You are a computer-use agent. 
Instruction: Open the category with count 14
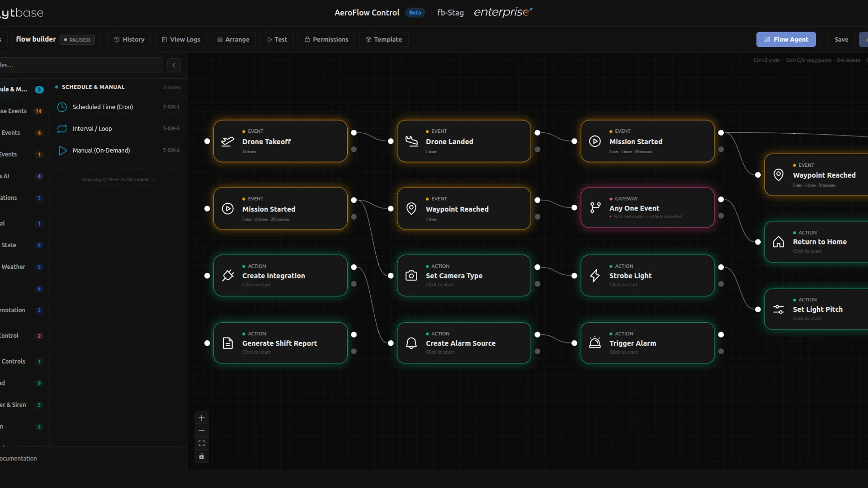(x=23, y=111)
